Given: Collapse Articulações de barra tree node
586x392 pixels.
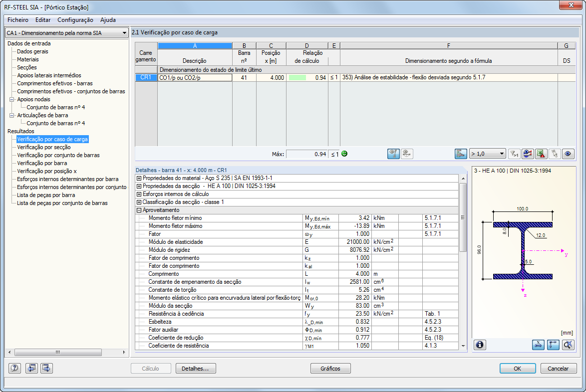Looking at the screenshot, I should pyautogui.click(x=12, y=115).
